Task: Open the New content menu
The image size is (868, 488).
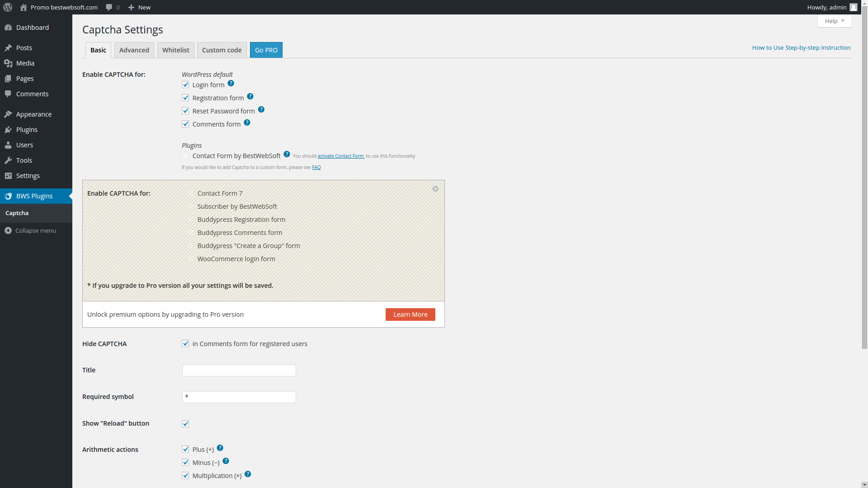Action: (x=139, y=7)
